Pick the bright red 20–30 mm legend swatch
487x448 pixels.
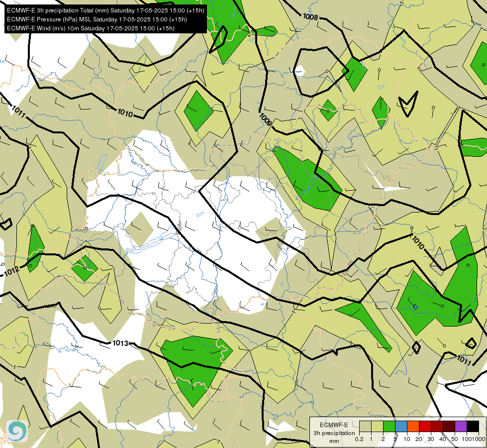point(425,427)
